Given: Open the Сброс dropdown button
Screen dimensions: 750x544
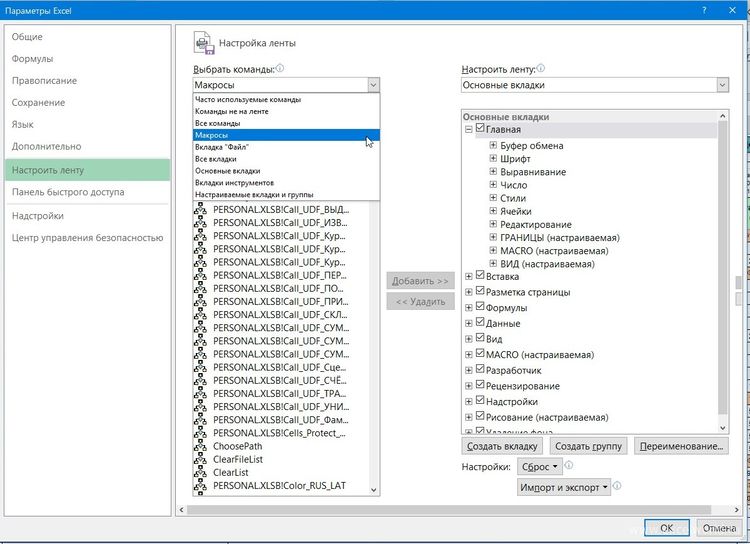Looking at the screenshot, I should coord(540,466).
